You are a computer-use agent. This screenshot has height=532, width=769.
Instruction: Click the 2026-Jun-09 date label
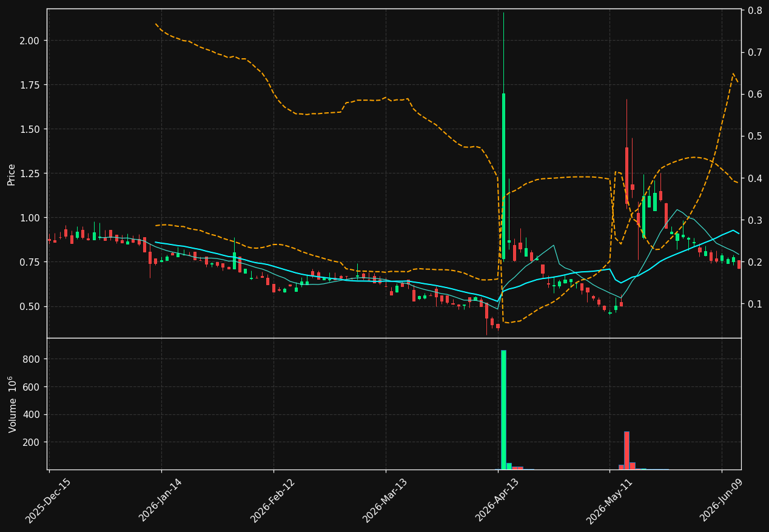[x=722, y=500]
